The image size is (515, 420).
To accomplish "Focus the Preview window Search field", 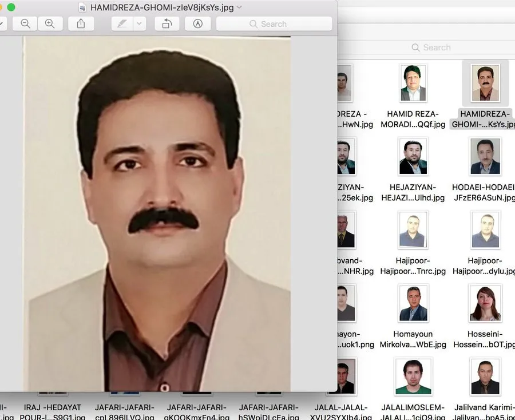I will coord(274,23).
